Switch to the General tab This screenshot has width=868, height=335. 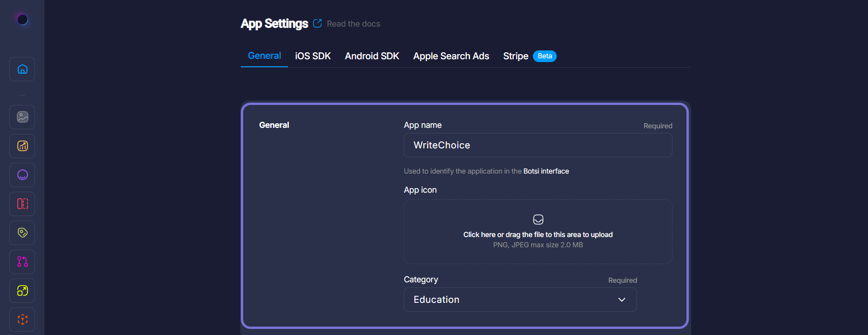click(x=264, y=56)
